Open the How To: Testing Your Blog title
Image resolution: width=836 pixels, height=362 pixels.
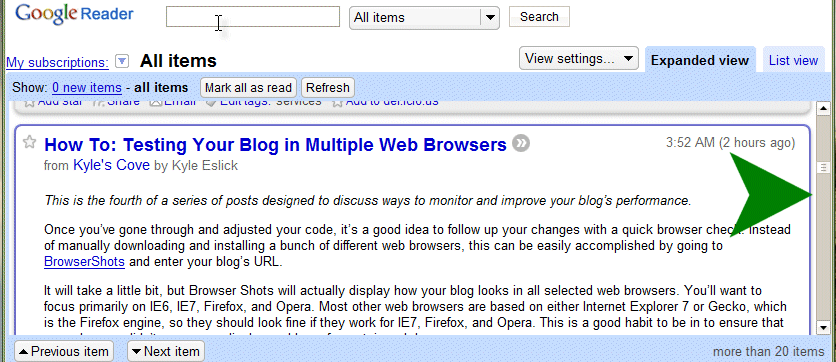click(x=275, y=144)
